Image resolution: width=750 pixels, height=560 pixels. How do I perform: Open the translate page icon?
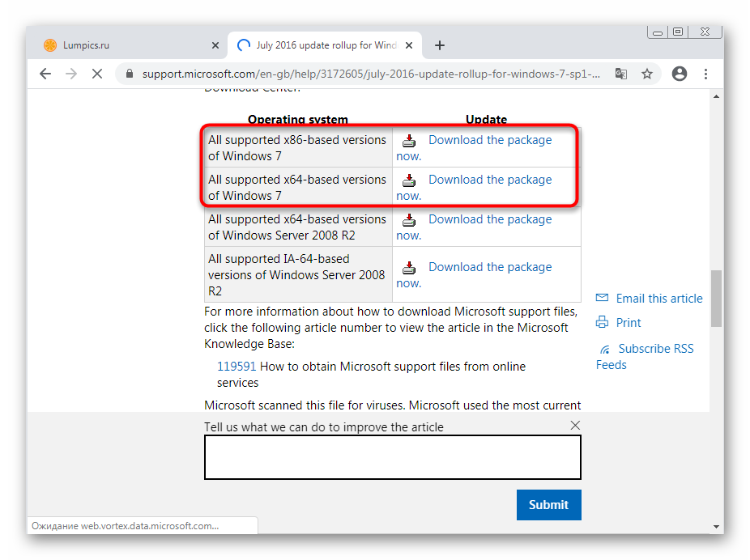621,74
